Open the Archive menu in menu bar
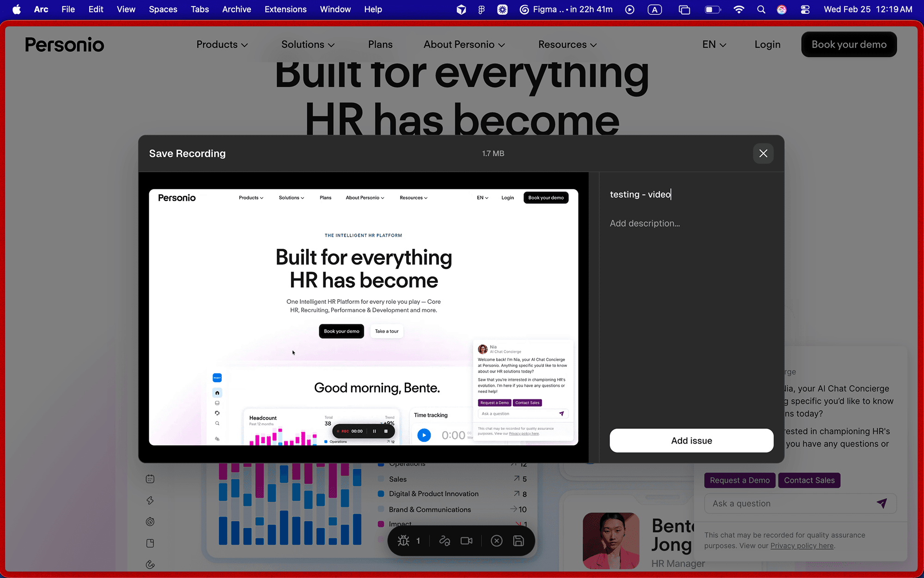Image resolution: width=924 pixels, height=578 pixels. [237, 9]
